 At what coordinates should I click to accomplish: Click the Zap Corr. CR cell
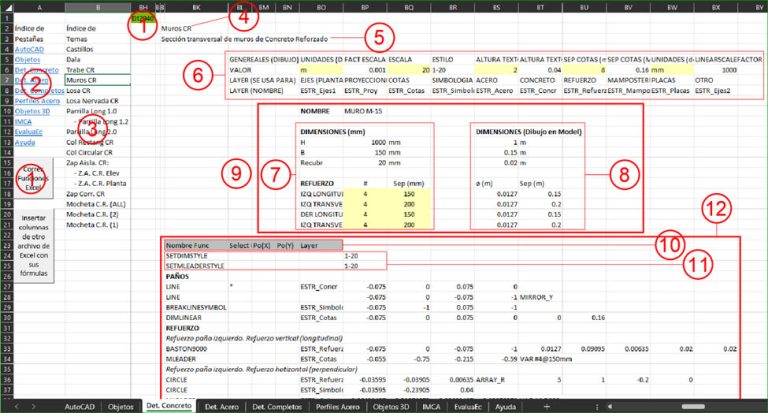[98, 194]
